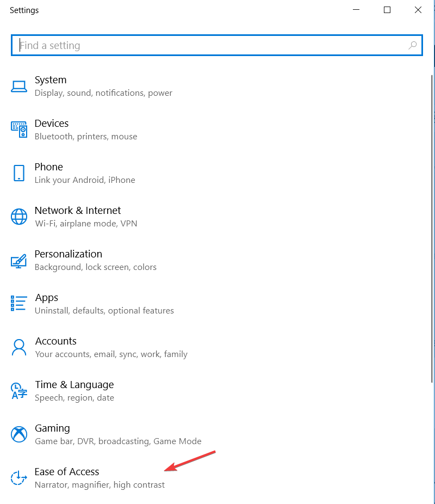Viewport: 435px width, 504px height.
Task: Open the System category
Action: tap(51, 79)
